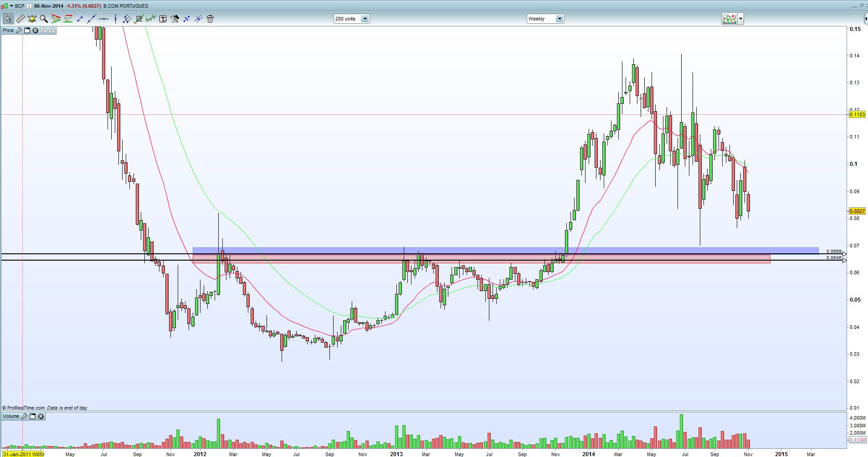Select the triangle pattern drawing tool
The image size is (868, 457).
click(56, 19)
